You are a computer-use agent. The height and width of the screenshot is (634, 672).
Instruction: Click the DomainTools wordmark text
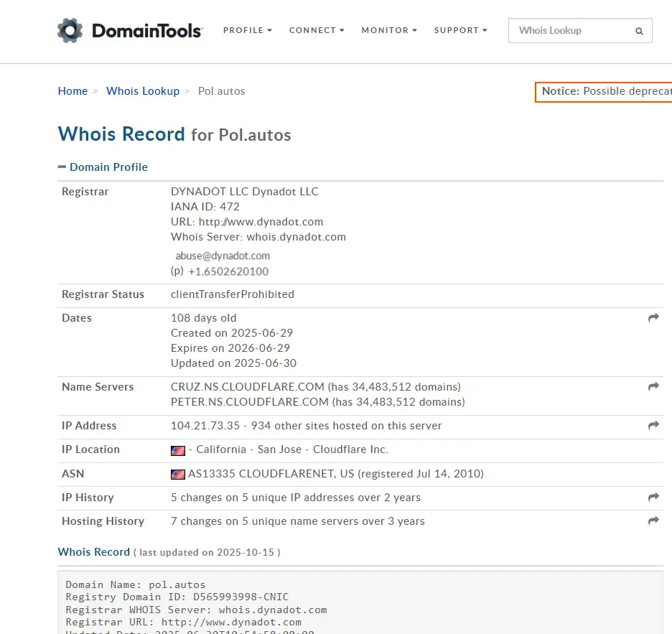click(x=146, y=31)
